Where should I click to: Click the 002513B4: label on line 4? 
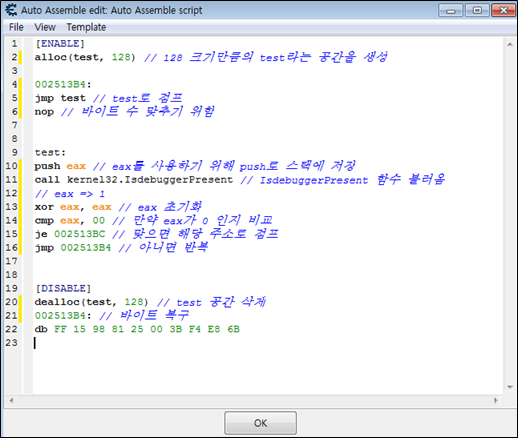[63, 84]
